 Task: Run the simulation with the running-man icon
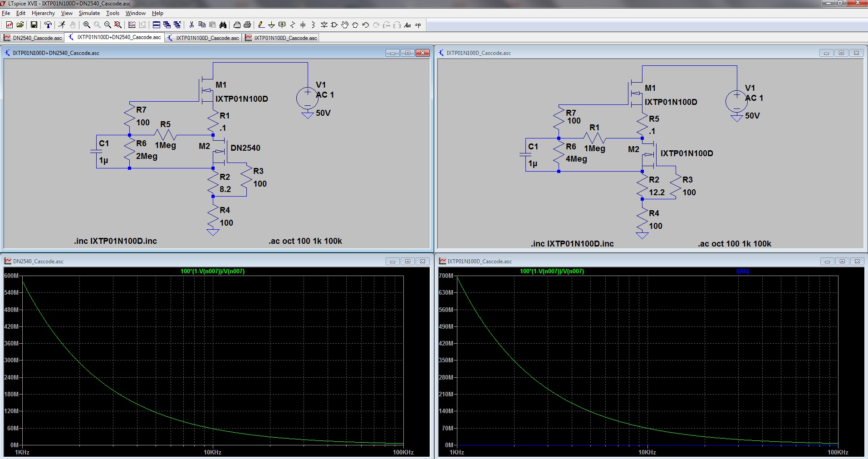tap(62, 25)
